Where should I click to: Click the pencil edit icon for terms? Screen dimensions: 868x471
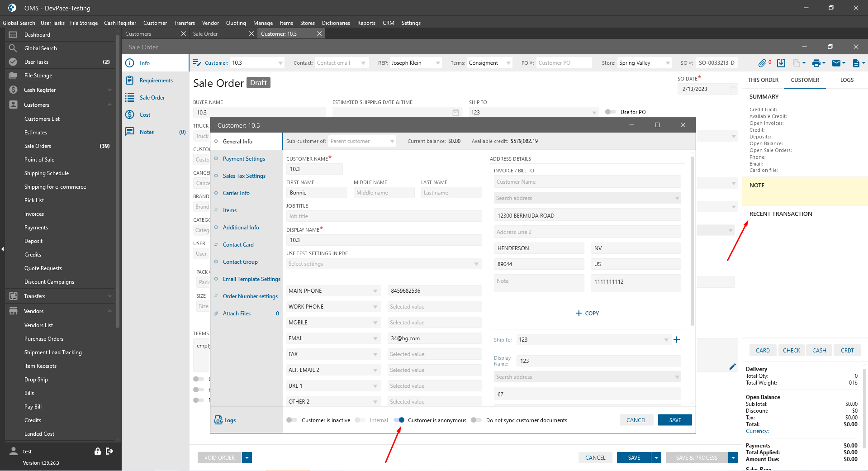733,366
